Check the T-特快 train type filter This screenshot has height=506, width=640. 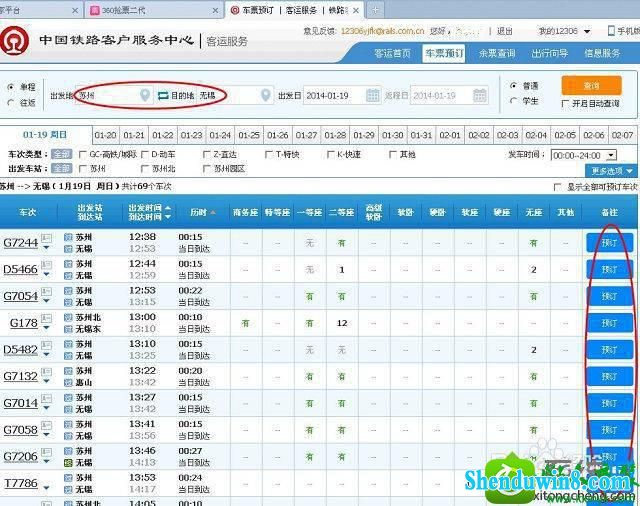pos(269,155)
